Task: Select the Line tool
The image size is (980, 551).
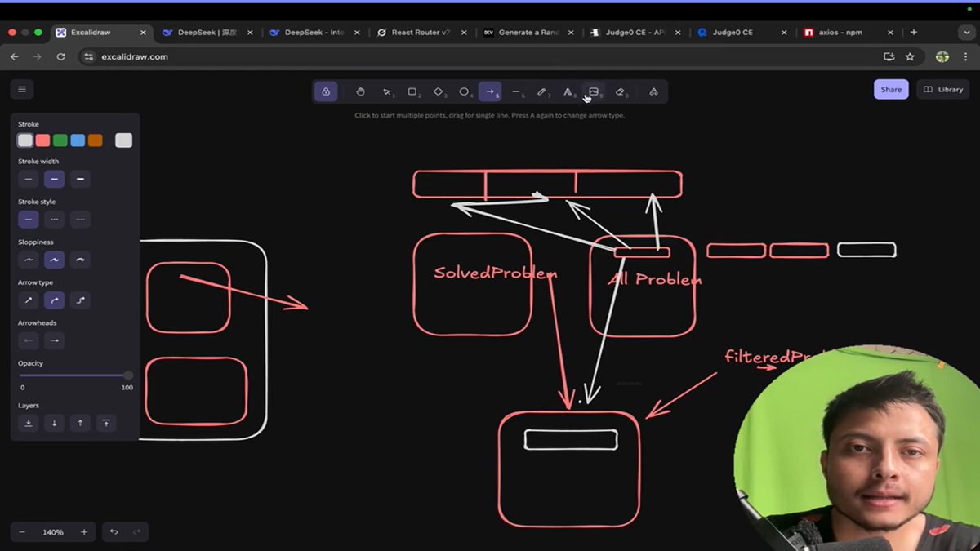Action: click(x=516, y=91)
